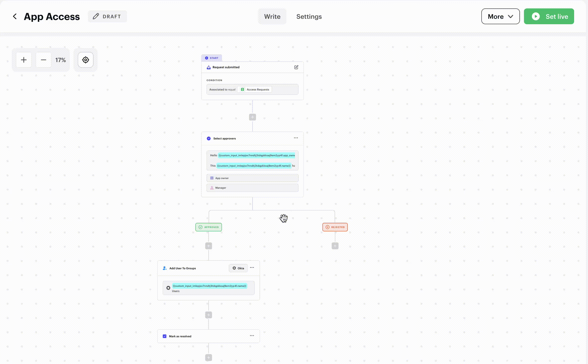The height and width of the screenshot is (364, 588).
Task: Click the back arrow next to App Access
Action: click(x=15, y=17)
